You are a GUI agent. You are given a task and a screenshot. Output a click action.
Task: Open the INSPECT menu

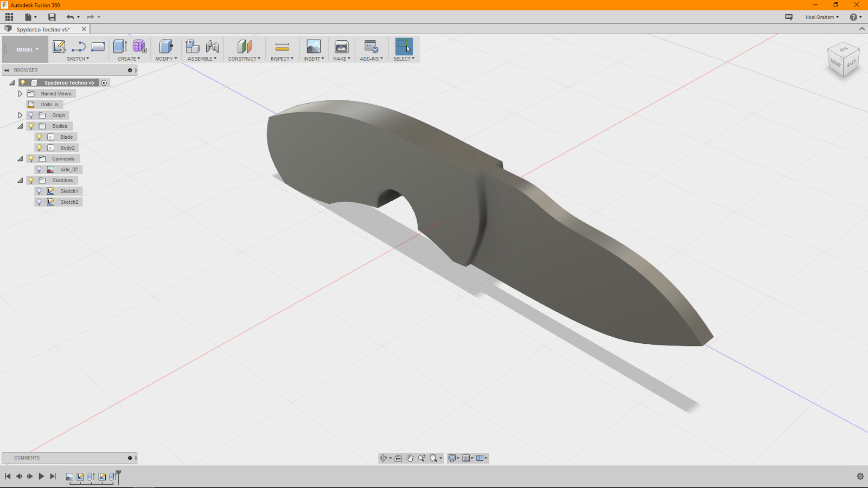282,59
